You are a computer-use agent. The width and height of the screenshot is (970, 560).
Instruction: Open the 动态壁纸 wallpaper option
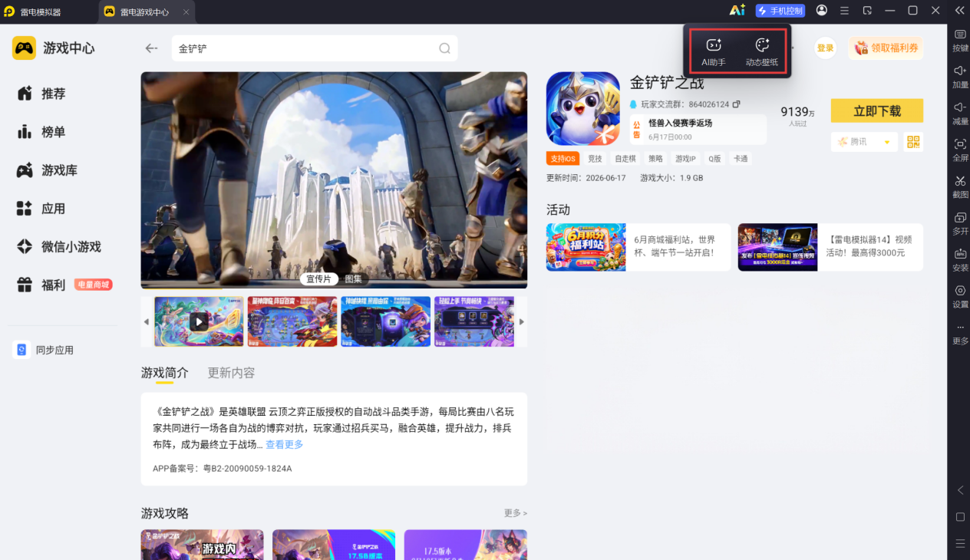click(762, 52)
